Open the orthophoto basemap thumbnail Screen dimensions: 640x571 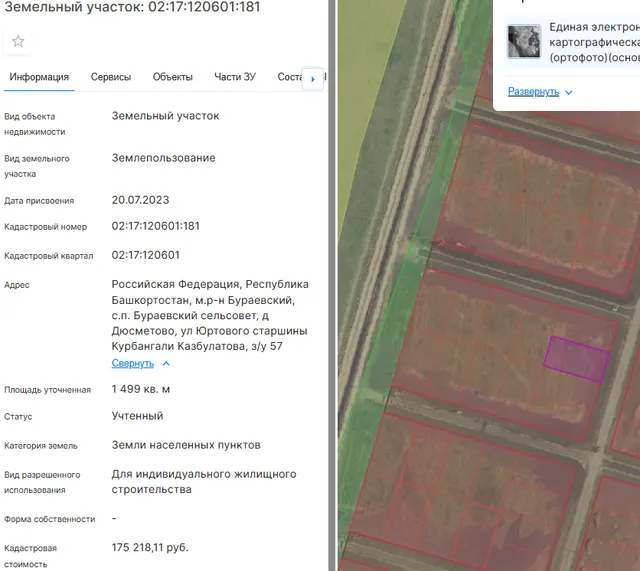coord(524,41)
